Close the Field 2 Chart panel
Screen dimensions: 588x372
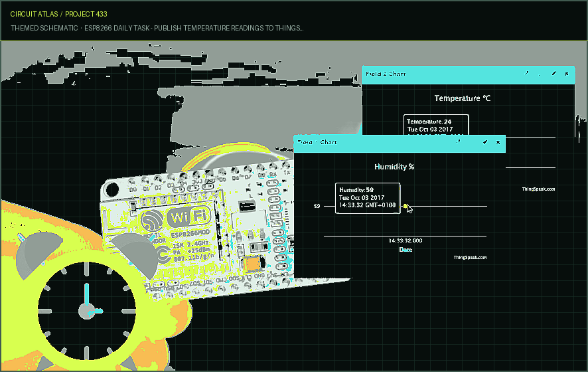pos(567,74)
